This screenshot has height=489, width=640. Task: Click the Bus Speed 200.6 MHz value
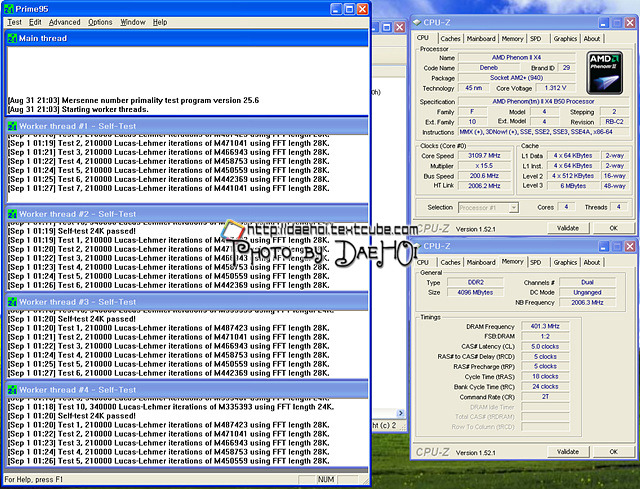(484, 176)
